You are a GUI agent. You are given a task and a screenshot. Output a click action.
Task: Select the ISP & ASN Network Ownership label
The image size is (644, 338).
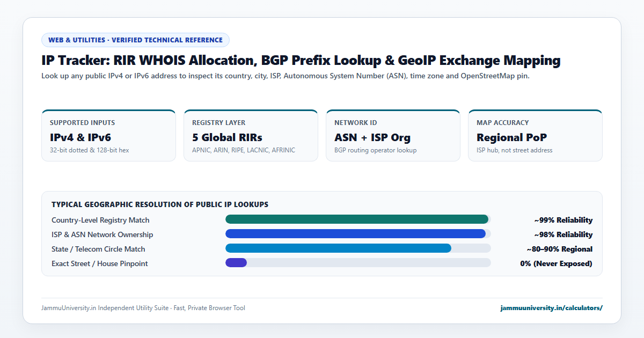103,234
